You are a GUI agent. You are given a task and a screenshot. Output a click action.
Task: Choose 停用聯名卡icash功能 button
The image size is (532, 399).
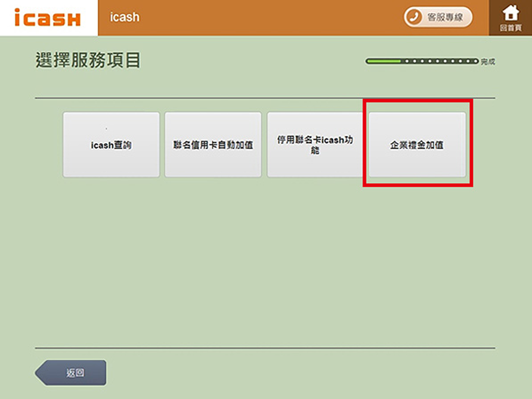(315, 144)
